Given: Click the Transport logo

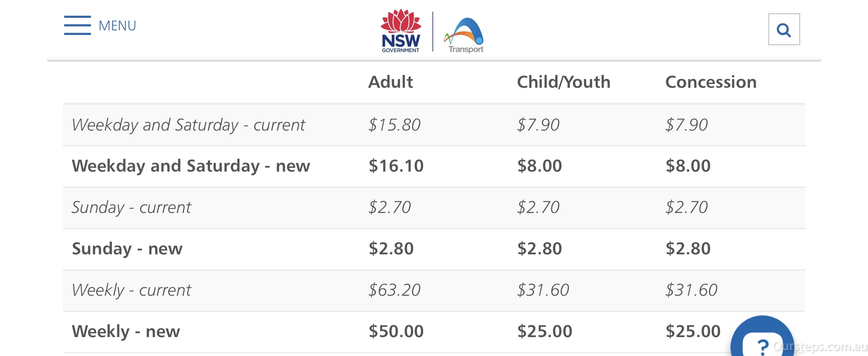Looking at the screenshot, I should pyautogui.click(x=464, y=35).
